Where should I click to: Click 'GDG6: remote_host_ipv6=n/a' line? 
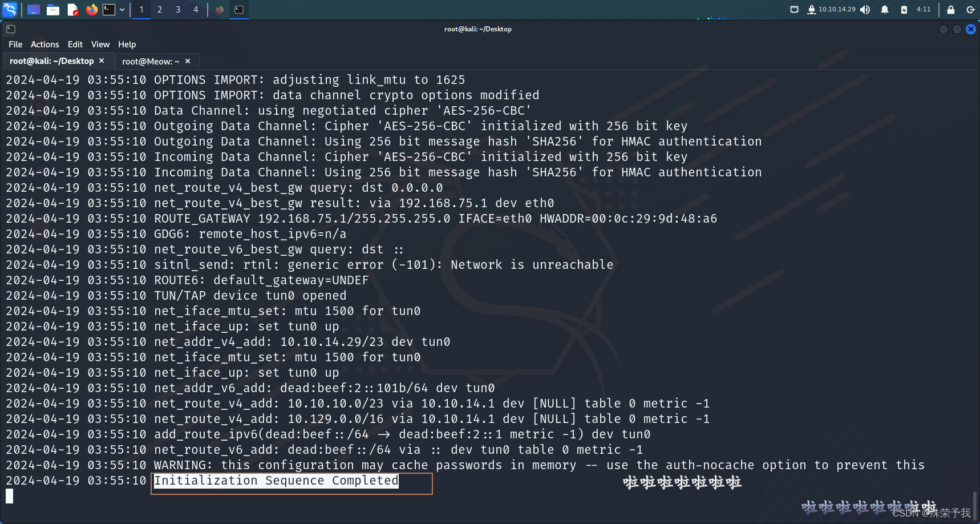tap(250, 234)
